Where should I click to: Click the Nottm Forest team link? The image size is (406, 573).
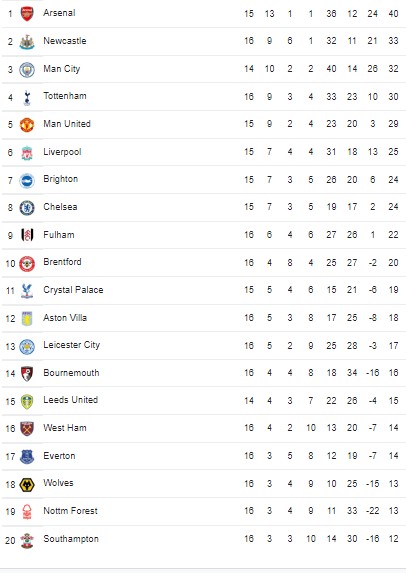click(x=71, y=511)
